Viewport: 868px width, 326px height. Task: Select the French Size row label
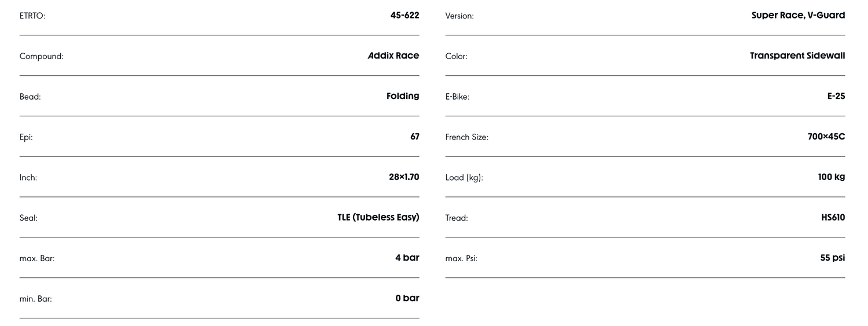(x=467, y=137)
